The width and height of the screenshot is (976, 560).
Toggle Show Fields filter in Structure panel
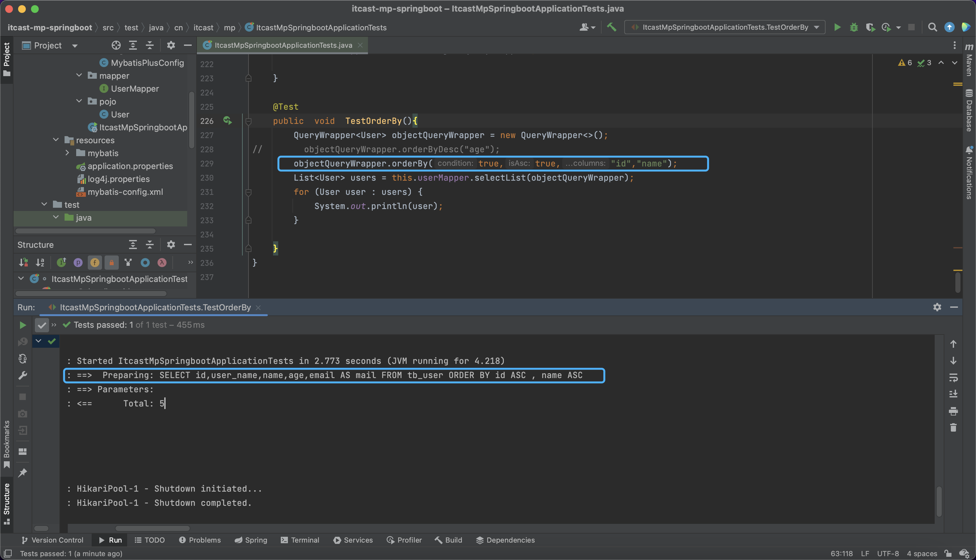tap(95, 262)
